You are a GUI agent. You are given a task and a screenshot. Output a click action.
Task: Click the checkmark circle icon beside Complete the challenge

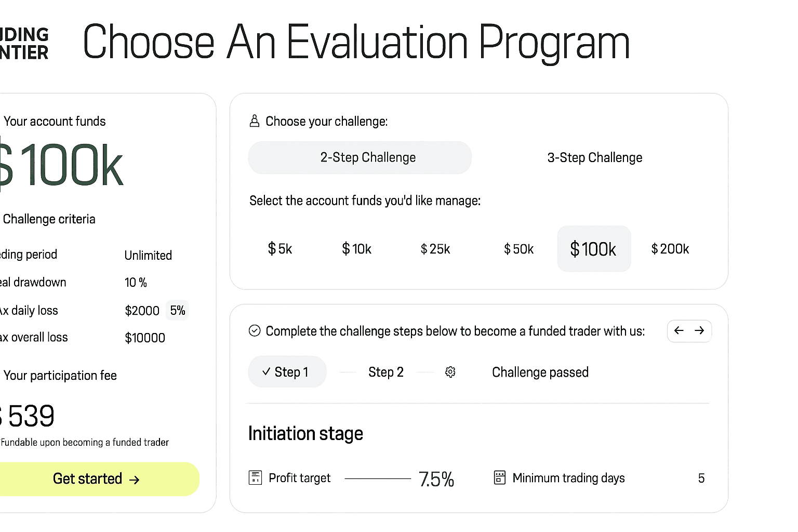pos(255,331)
